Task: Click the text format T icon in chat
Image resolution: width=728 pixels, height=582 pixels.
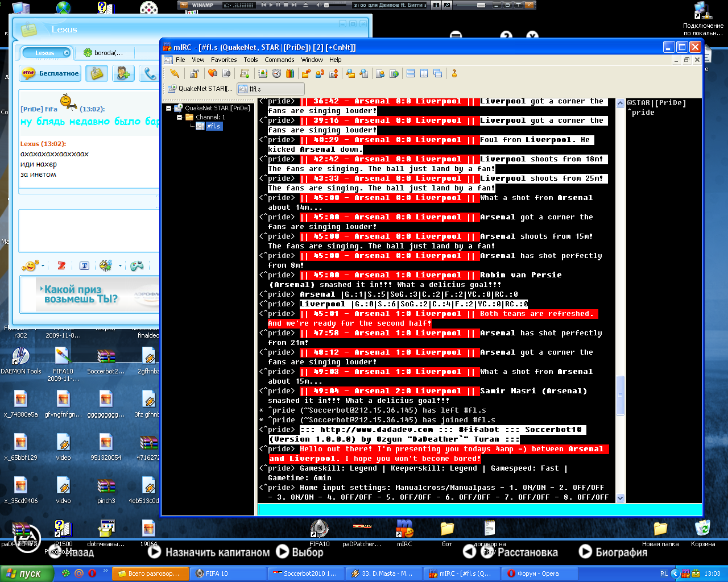Action: coord(84,265)
